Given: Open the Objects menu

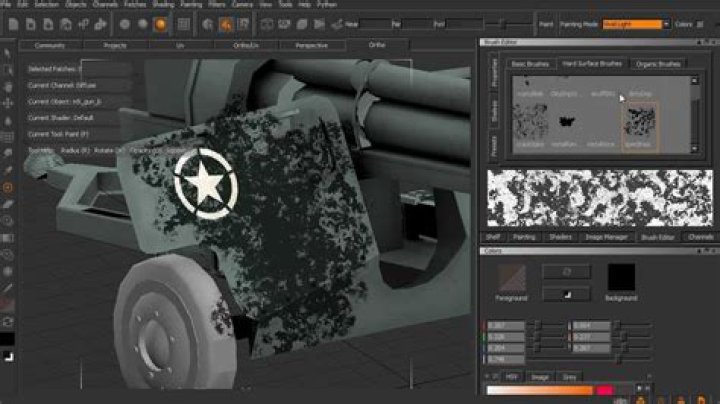Looking at the screenshot, I should coord(76,4).
